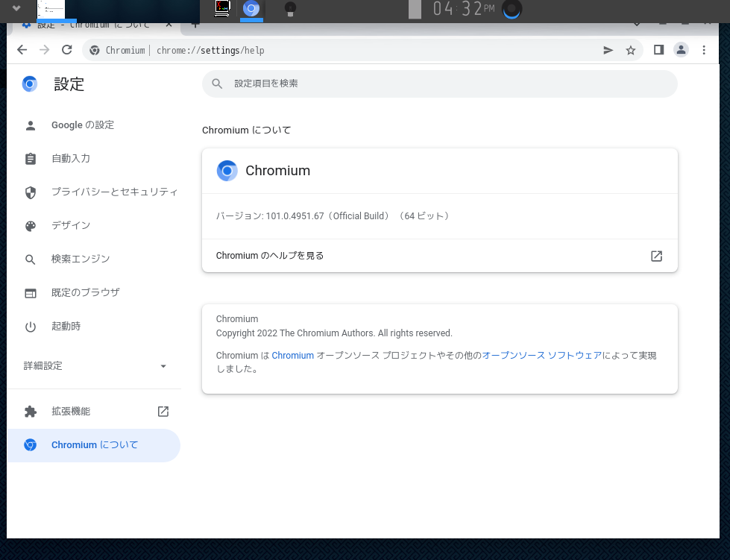
Task: Focus the 設定項目を検索 search field
Action: point(439,84)
